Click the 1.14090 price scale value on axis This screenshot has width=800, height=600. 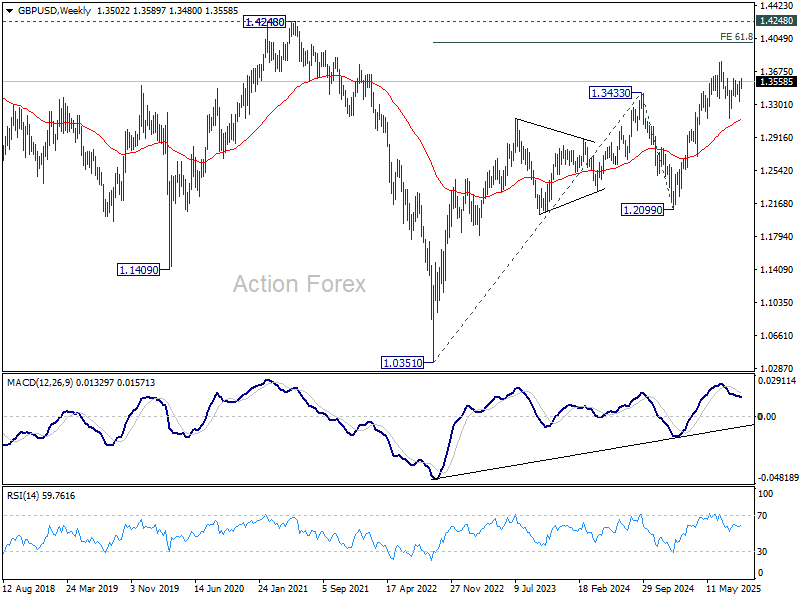click(x=777, y=269)
